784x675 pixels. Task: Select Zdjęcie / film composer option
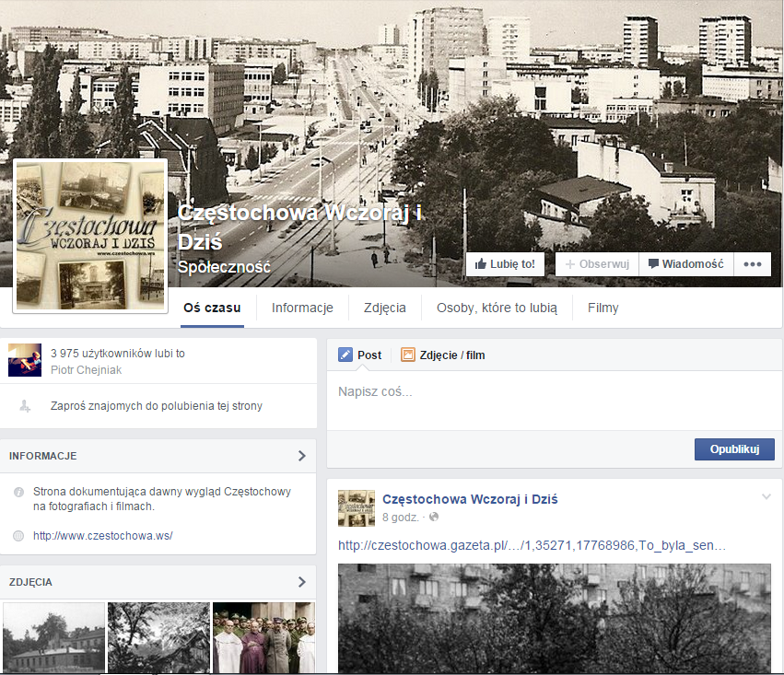(443, 355)
